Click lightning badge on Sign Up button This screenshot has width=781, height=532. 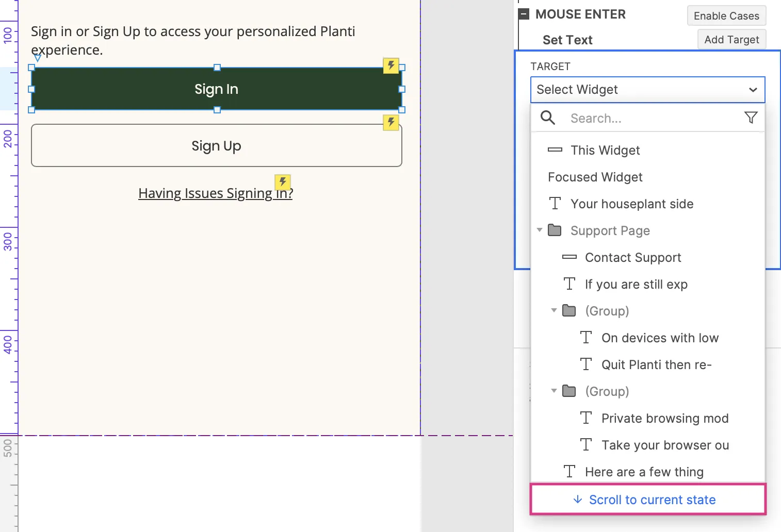click(391, 122)
